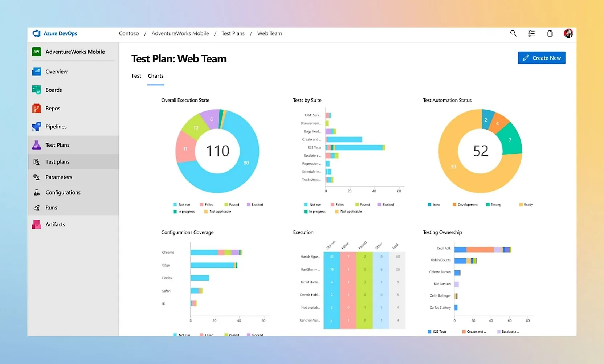Click the marketplace shopping bag icon

coord(550,34)
